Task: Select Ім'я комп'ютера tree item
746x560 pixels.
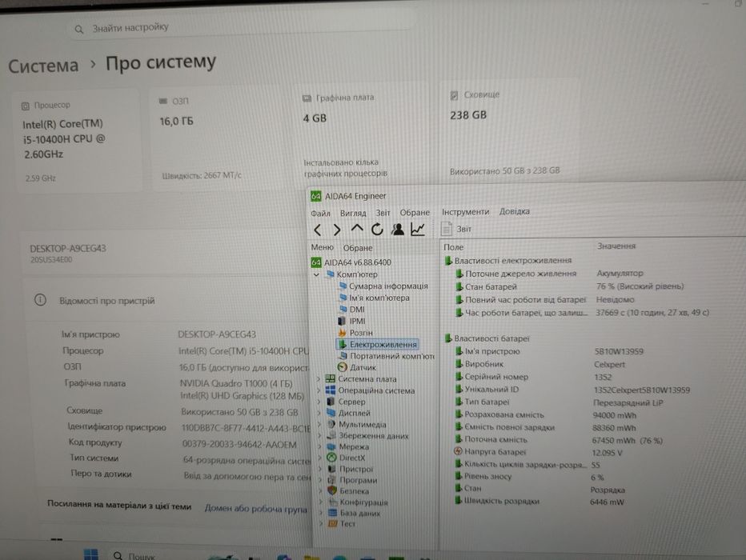Action: (x=374, y=298)
